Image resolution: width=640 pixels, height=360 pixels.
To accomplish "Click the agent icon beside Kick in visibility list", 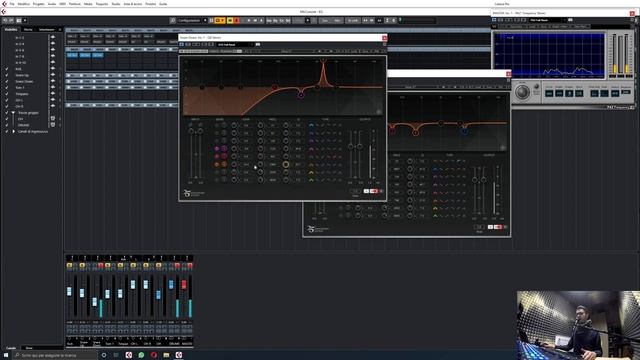I will (53, 69).
